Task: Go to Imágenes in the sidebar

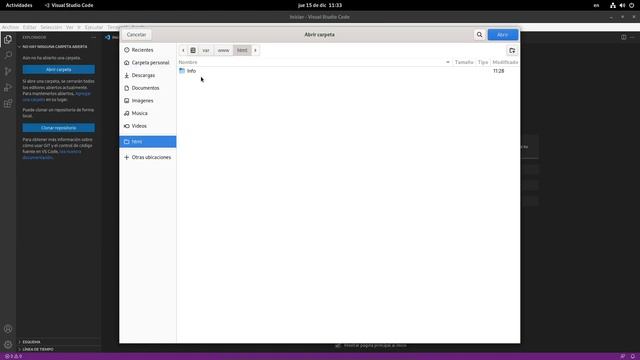Action: tap(148, 100)
